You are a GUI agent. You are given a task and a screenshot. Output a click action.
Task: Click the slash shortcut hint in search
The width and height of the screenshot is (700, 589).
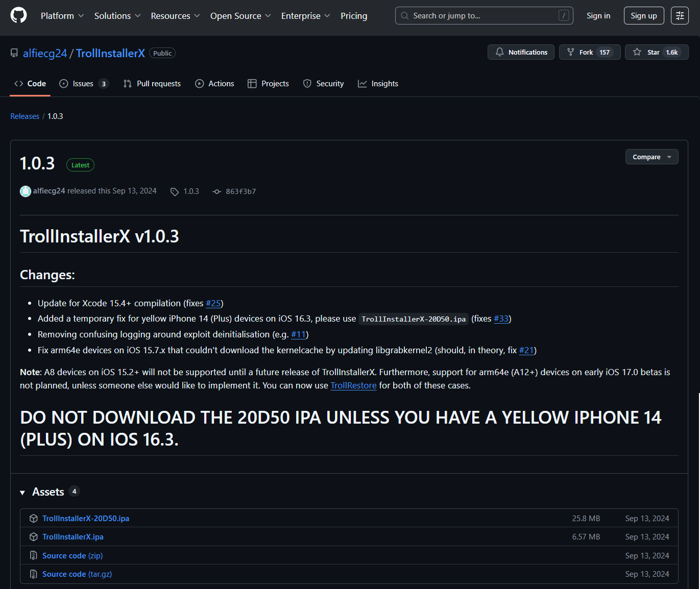point(564,16)
